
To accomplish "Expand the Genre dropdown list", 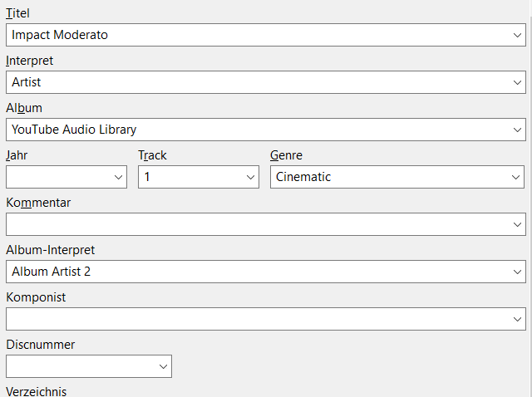I will 515,177.
